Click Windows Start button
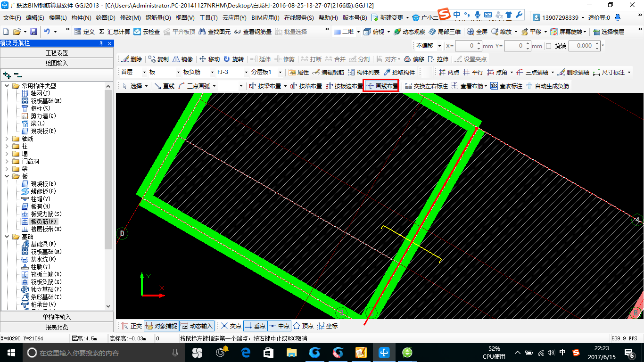The image size is (644, 362). click(x=10, y=353)
